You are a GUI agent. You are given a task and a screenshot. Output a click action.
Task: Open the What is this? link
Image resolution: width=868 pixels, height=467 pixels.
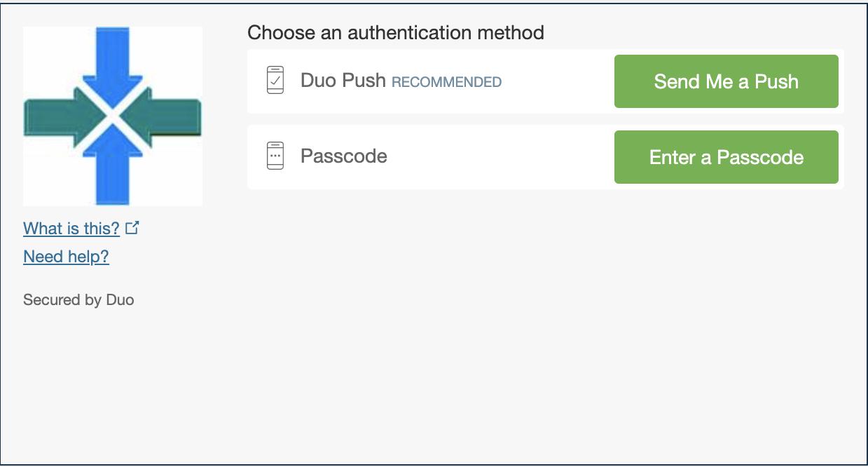[x=71, y=229]
